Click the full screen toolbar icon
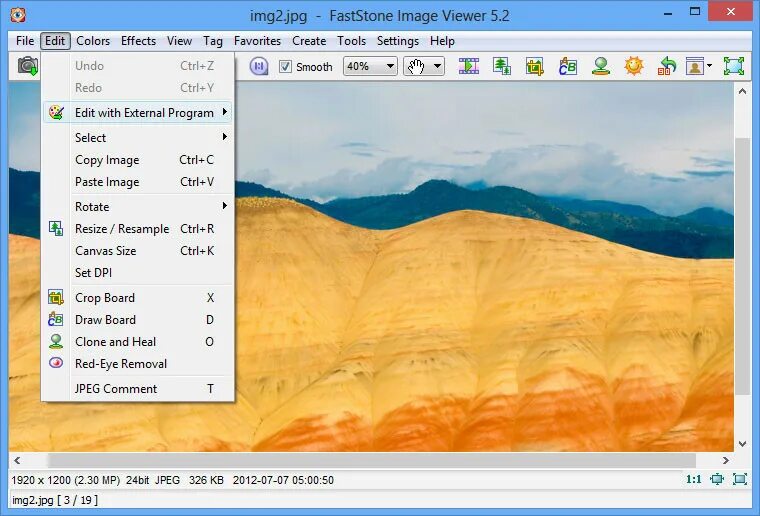This screenshot has width=760, height=516. point(733,66)
